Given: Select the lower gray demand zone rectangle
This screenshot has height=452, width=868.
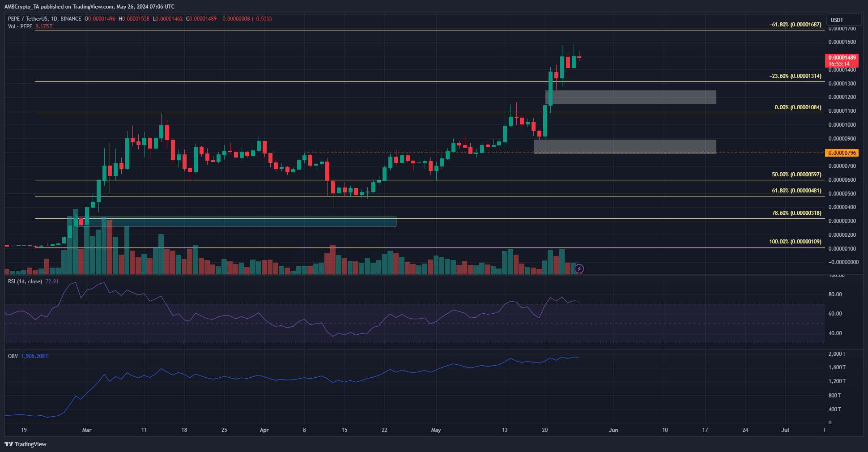Looking at the screenshot, I should click(x=625, y=146).
